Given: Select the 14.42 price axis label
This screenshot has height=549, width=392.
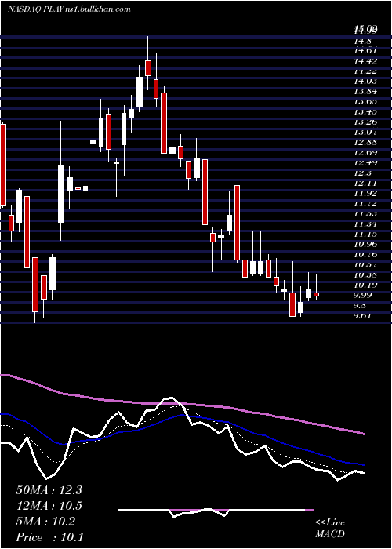Looking at the screenshot, I should [365, 62].
